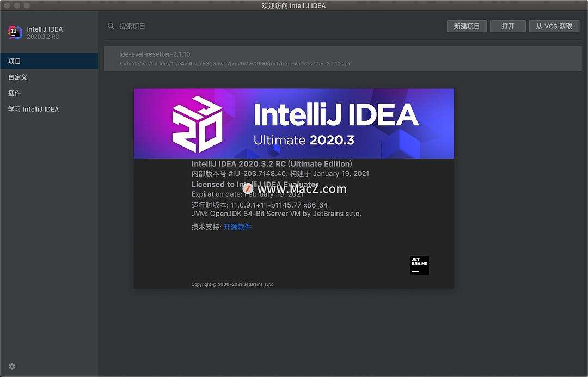This screenshot has width=588, height=377.
Task: Click the 欢迎访问 IntelliJ IDEA title bar
Action: (x=293, y=5)
